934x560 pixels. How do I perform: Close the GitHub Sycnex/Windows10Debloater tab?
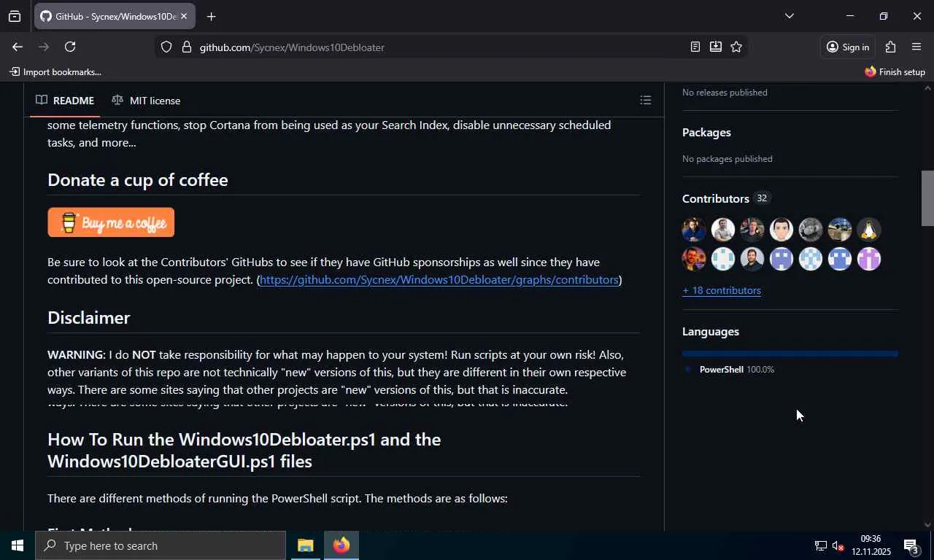tap(184, 16)
